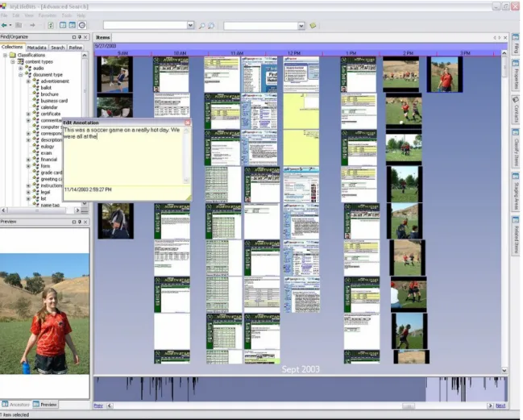The width and height of the screenshot is (523, 420).
Task: Switch to the Collections tab
Action: pos(12,47)
